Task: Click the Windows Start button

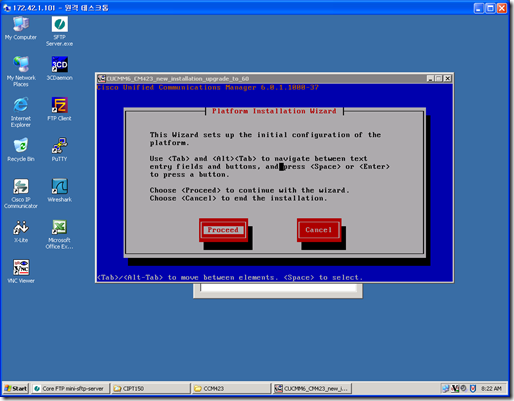Action: pyautogui.click(x=16, y=388)
